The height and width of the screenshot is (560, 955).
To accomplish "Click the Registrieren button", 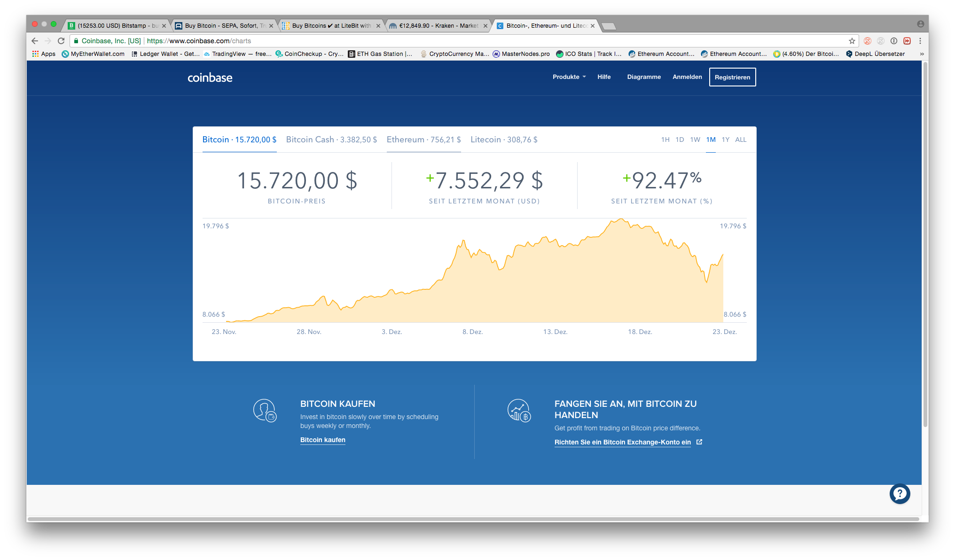I will (x=732, y=77).
